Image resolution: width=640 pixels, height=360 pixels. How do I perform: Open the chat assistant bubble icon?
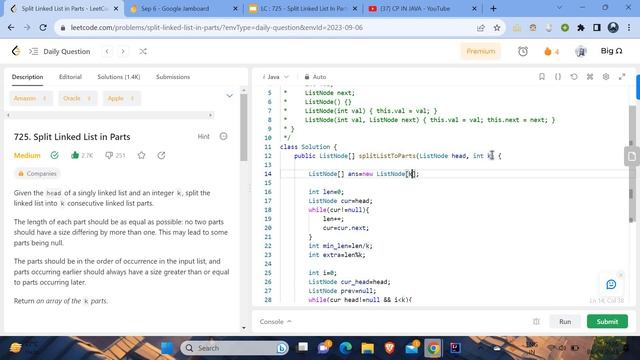pyautogui.click(x=611, y=284)
